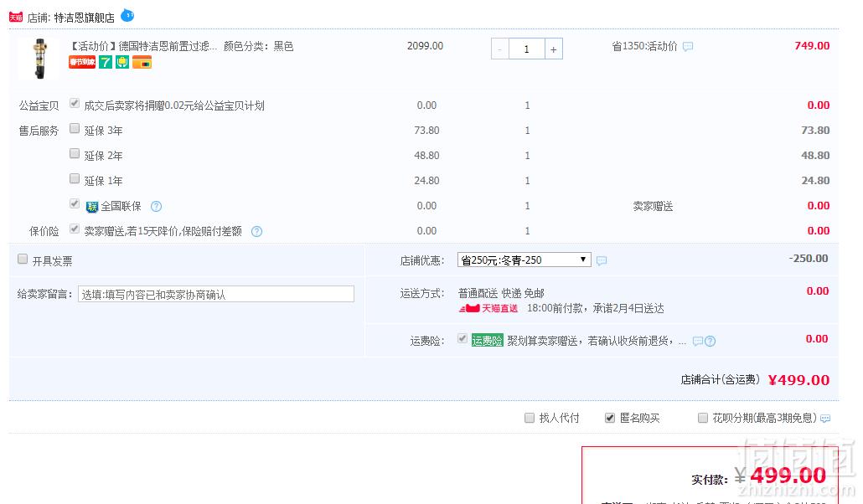Viewport: 863px width, 504px height.
Task: Click the green shield guarantee badge
Action: [122, 62]
